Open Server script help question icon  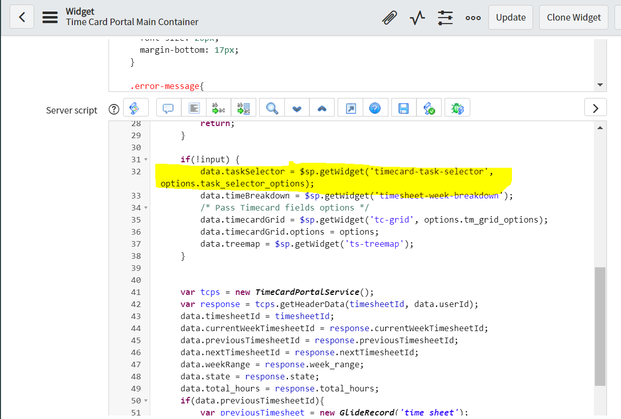114,109
